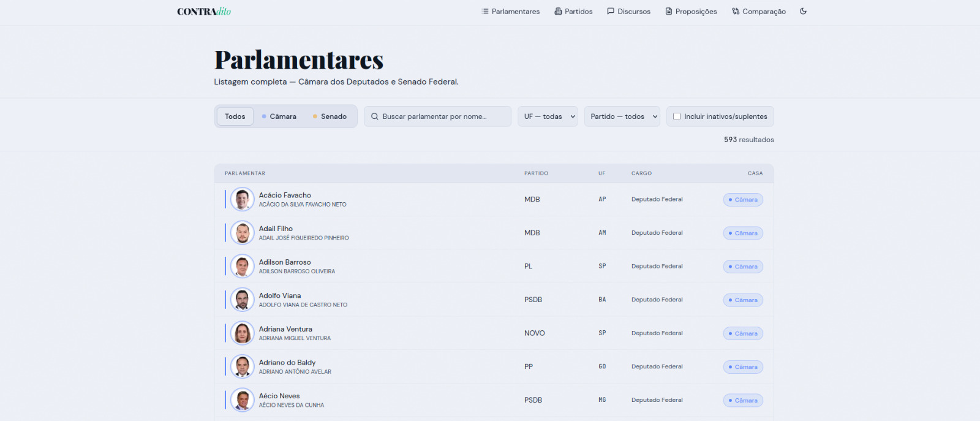This screenshot has height=421, width=980.
Task: Click the PARTIDO column header
Action: point(536,173)
